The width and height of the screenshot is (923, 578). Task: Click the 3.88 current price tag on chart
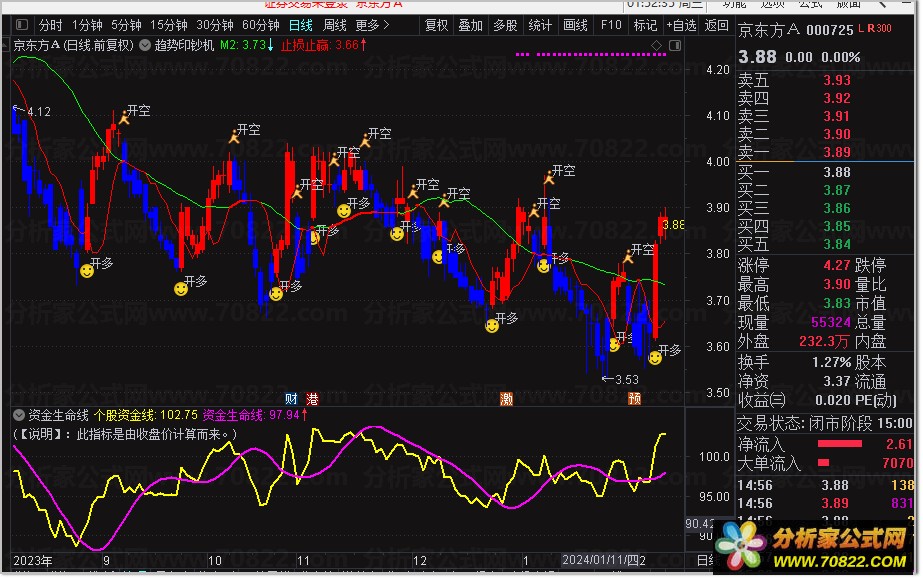coord(673,225)
